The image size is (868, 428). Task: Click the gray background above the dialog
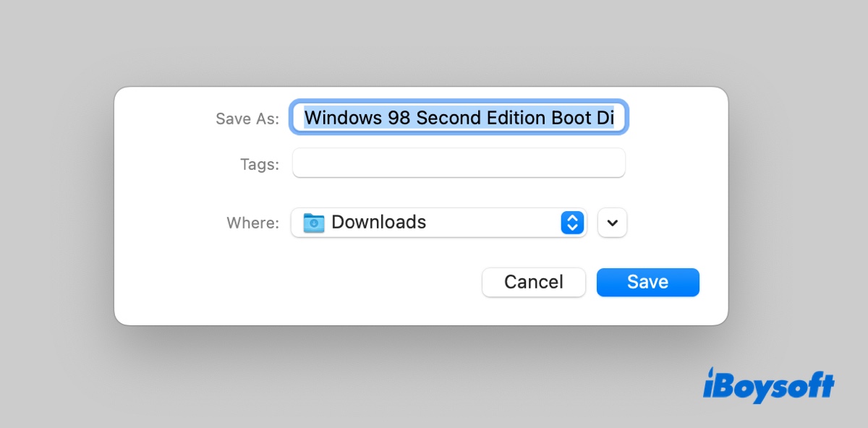point(434,43)
